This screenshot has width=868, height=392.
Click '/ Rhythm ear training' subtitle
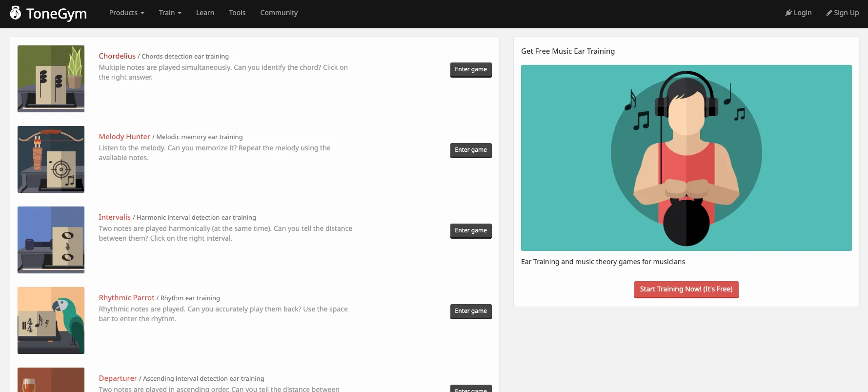click(x=188, y=298)
